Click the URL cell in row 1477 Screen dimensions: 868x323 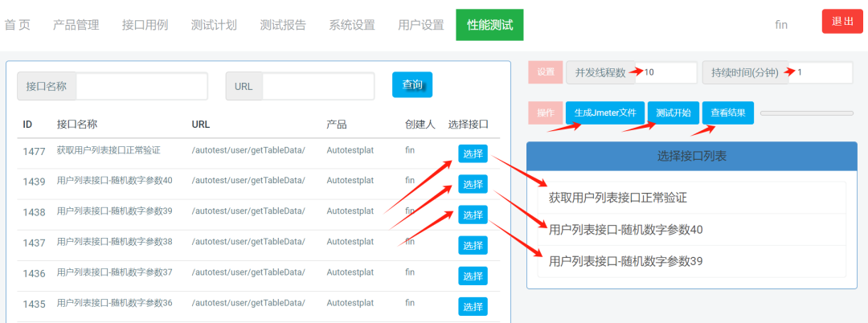(248, 150)
